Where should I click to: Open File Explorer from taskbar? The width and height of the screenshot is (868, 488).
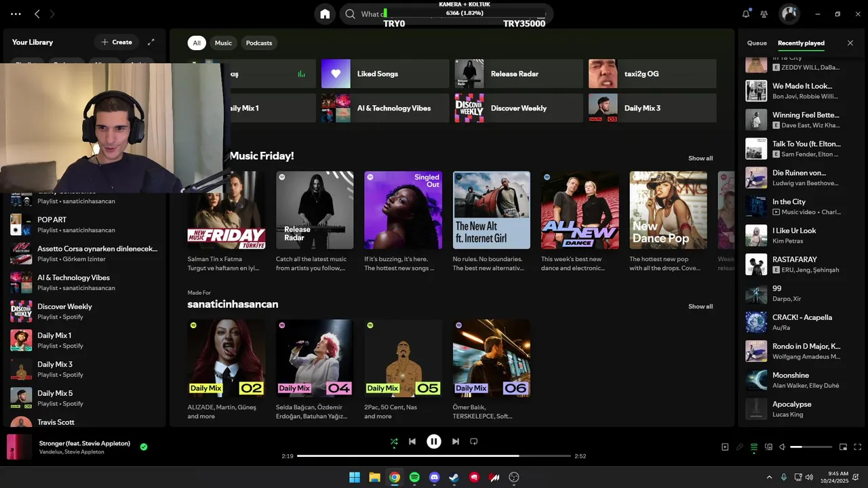coord(374,477)
